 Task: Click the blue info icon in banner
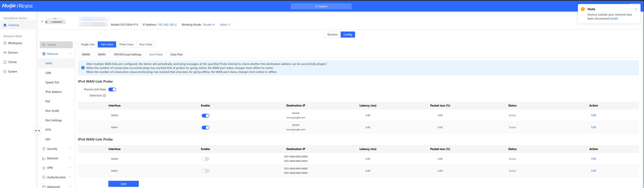click(x=83, y=68)
